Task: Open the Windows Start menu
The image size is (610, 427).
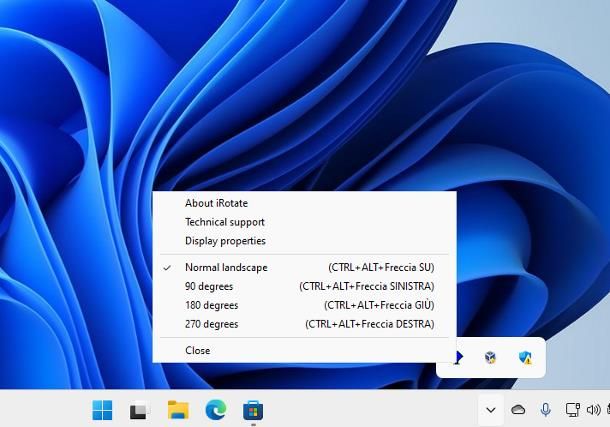Action: (102, 410)
